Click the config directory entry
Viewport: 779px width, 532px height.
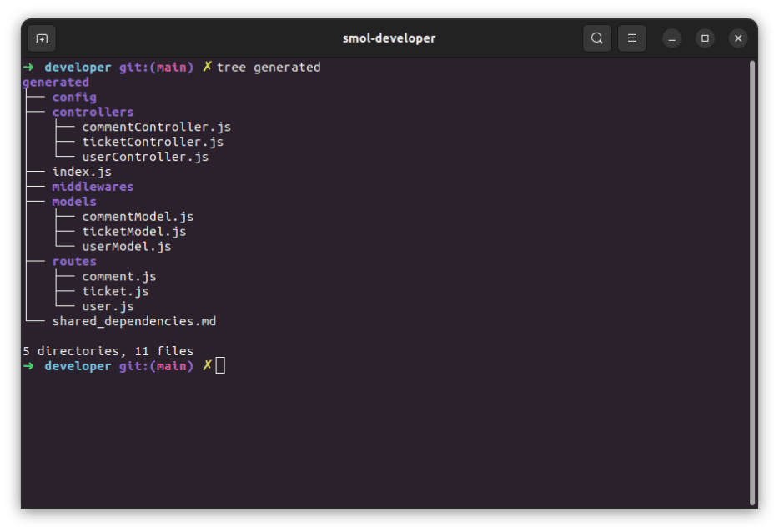[73, 97]
